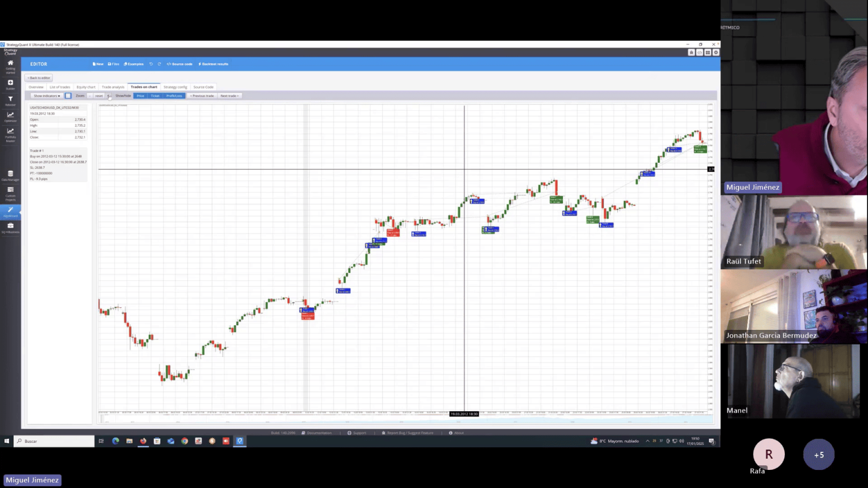Open the grid layout picker near the window controls
This screenshot has width=868, height=488.
pos(707,52)
